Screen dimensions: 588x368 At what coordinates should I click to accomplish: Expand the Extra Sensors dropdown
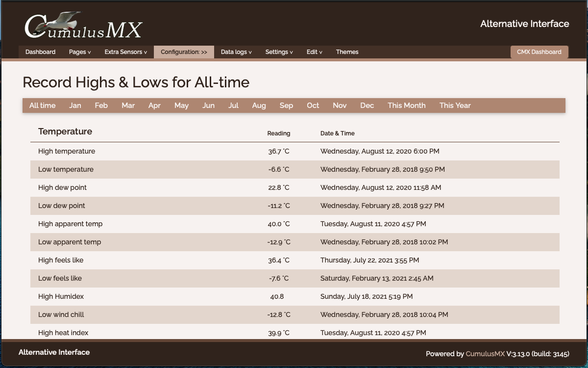pos(125,52)
